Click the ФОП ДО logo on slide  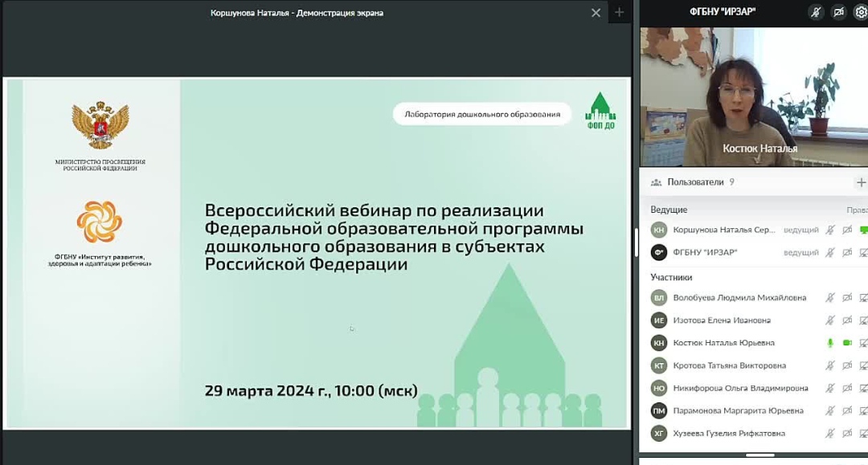[599, 111]
